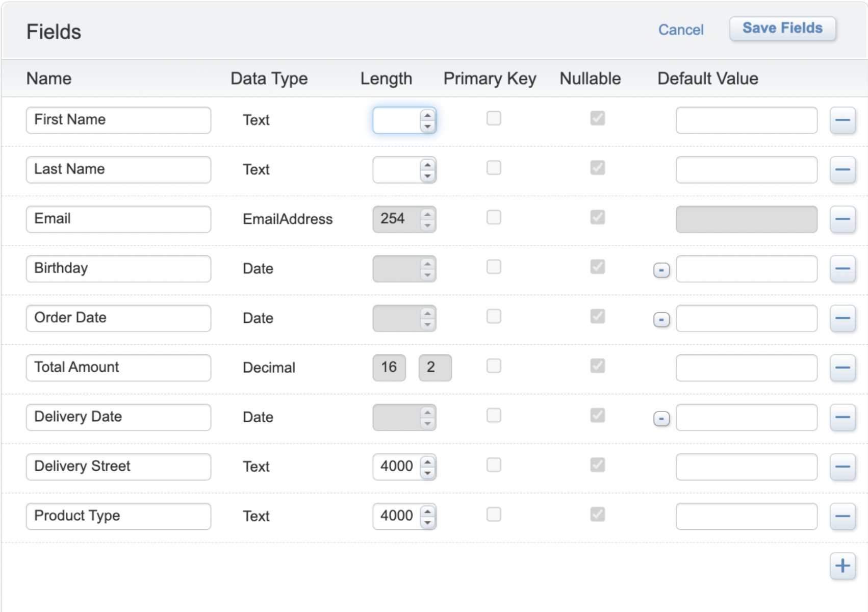Image resolution: width=868 pixels, height=612 pixels.
Task: Remove the First Name field row
Action: coord(842,120)
